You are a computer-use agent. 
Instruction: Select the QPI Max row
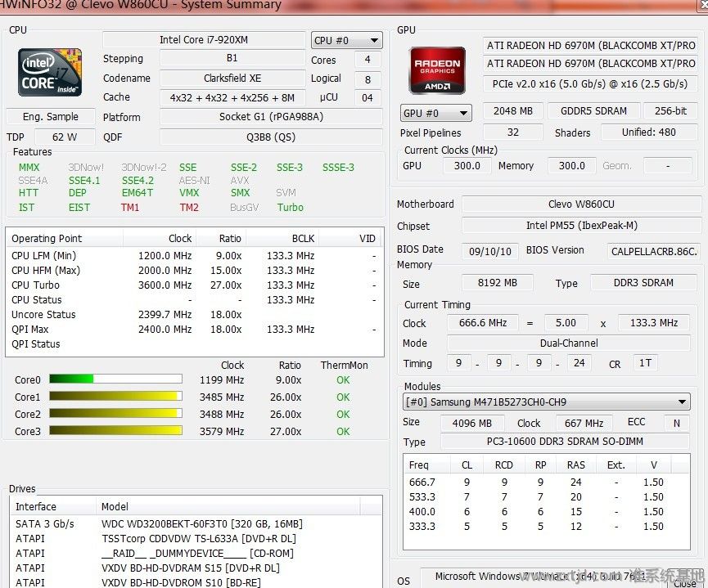coord(194,330)
